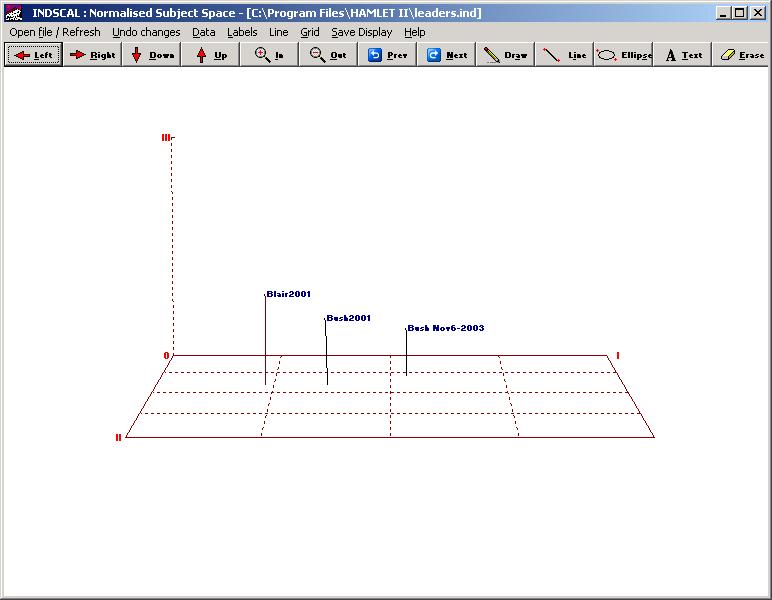Activate the Text annotation tool
Screen dimensions: 772x600
point(683,55)
